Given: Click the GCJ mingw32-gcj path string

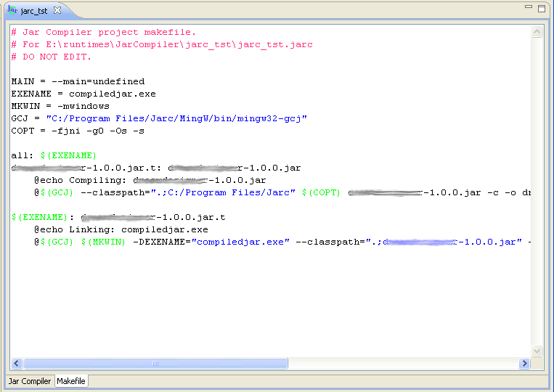Looking at the screenshot, I should click(176, 118).
